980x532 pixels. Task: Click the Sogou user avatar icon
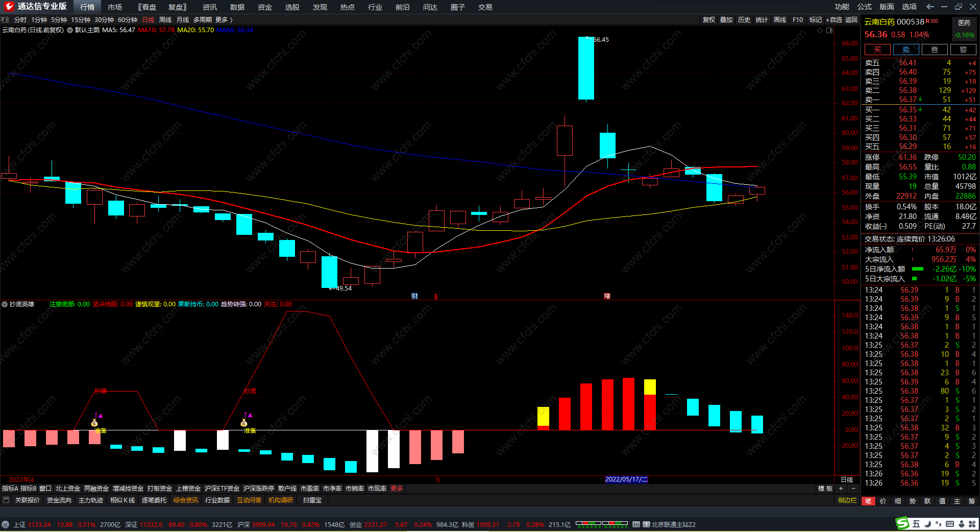pos(961,524)
